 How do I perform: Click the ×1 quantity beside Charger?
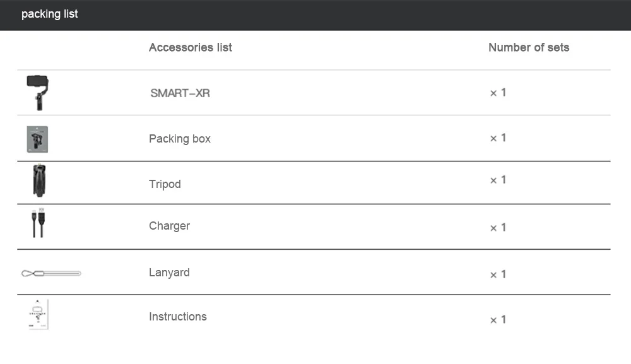(x=498, y=228)
